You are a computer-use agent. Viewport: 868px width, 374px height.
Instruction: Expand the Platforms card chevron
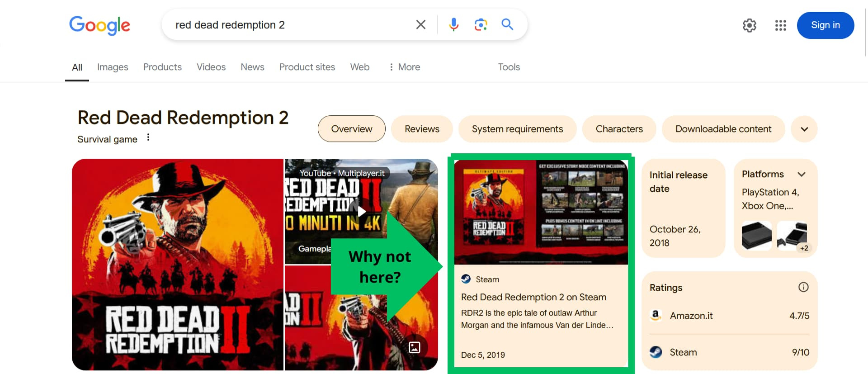(x=802, y=174)
